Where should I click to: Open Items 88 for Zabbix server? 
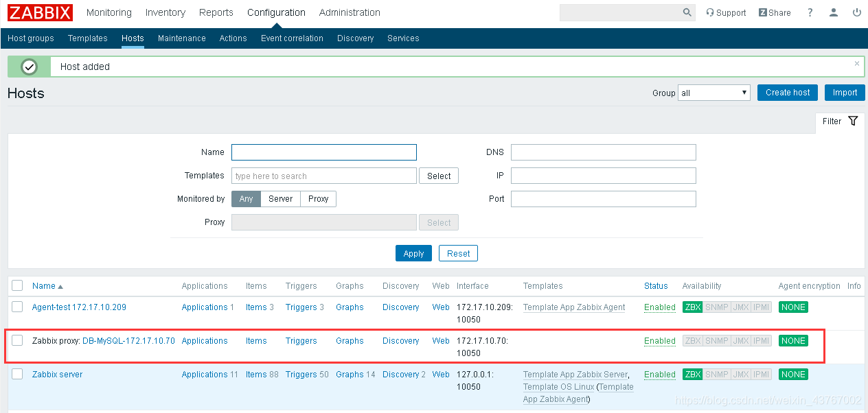[256, 375]
